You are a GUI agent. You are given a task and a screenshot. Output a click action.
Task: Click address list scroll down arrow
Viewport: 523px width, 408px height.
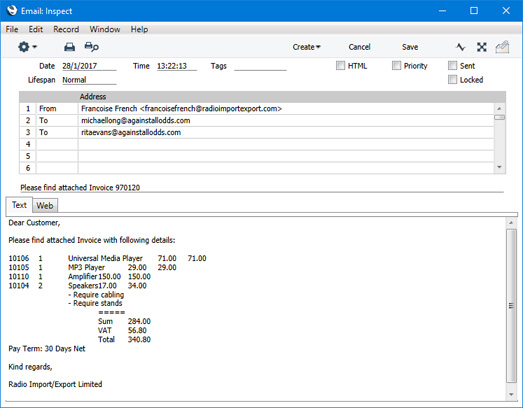point(499,167)
